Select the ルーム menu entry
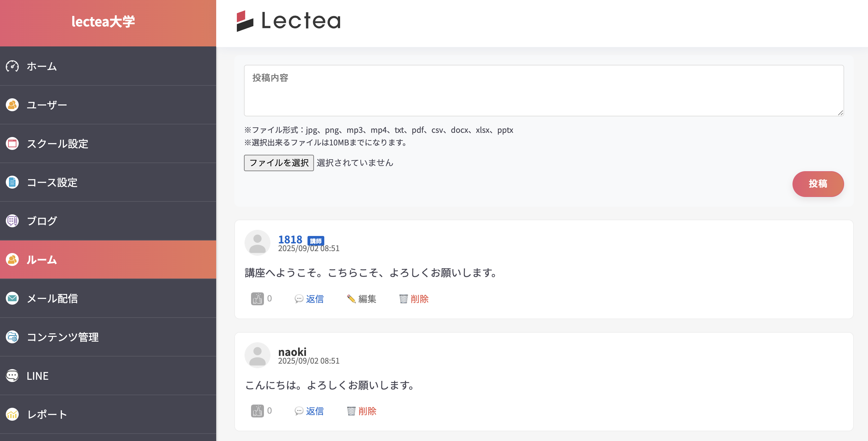The width and height of the screenshot is (868, 441). tap(42, 260)
